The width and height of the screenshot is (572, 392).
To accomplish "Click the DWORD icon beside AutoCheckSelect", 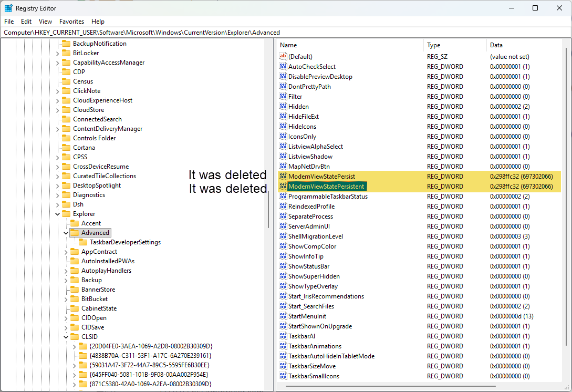I will pos(283,67).
